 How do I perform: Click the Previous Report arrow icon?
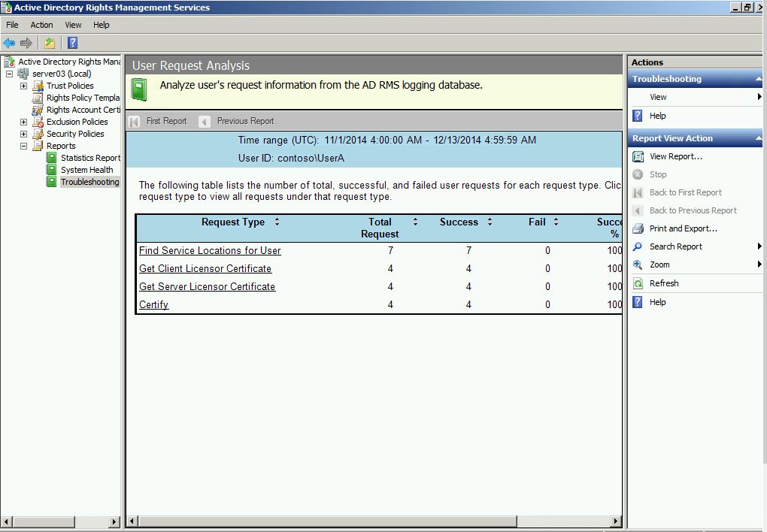pos(205,121)
